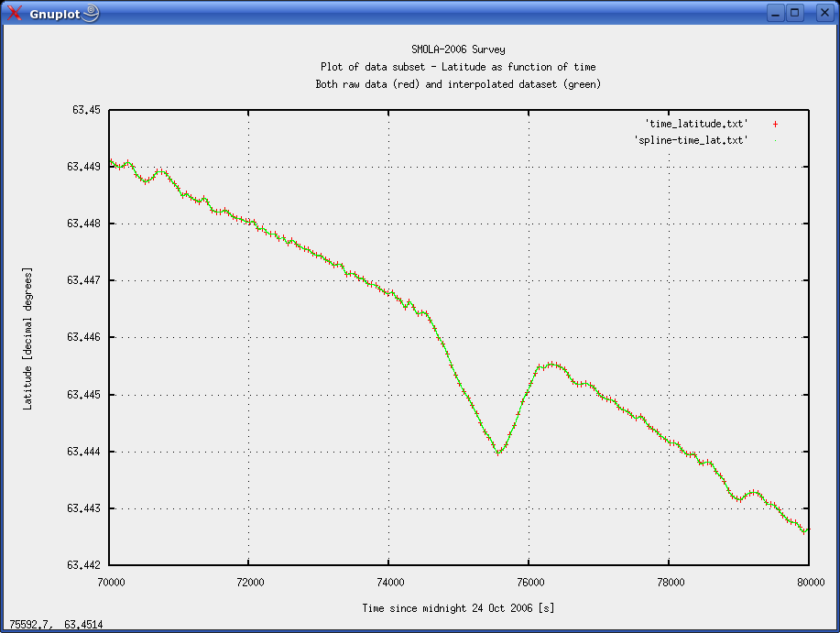Maximize the Gnuplot window
The width and height of the screenshot is (840, 633).
coord(795,13)
